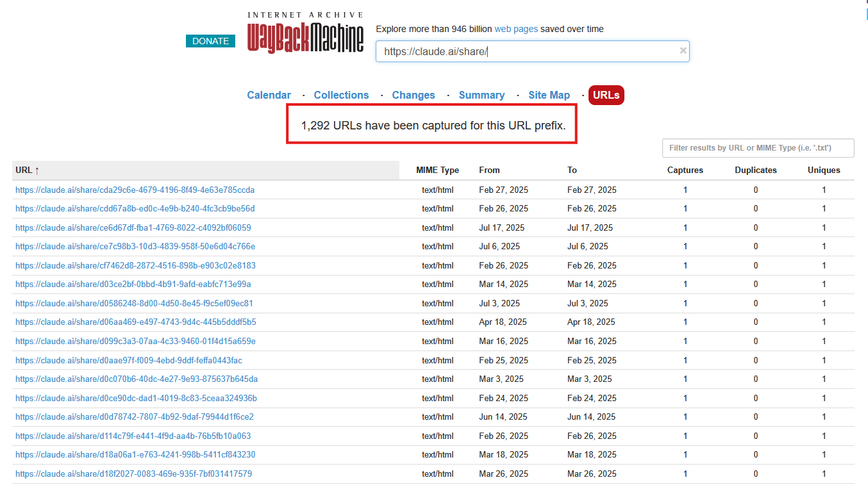The height and width of the screenshot is (487, 868).
Task: Open share link d0aae97f-f009-4ebd
Action: (x=129, y=360)
